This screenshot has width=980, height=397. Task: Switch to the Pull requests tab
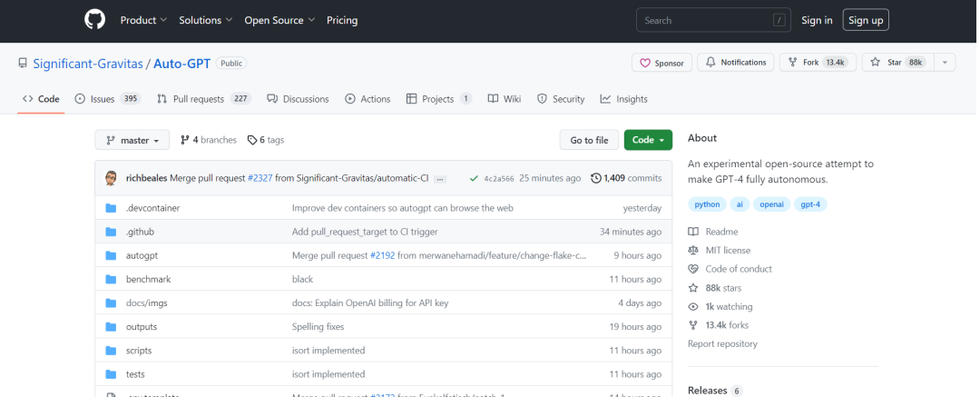(203, 99)
